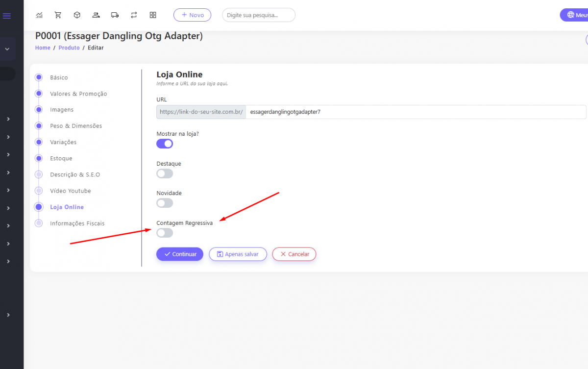
Task: Enable Contagem Regressiva toggle
Action: (165, 233)
